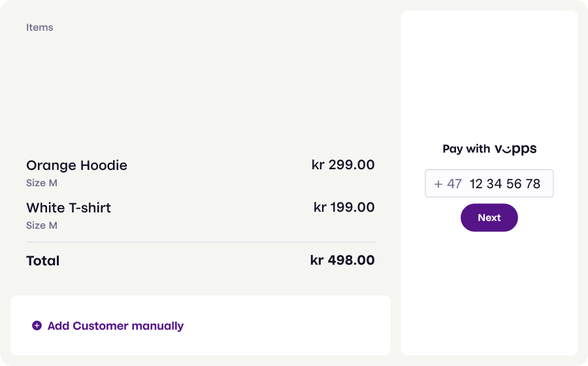Click empty area below the Items heading
This screenshot has height=366, width=588.
(x=196, y=91)
